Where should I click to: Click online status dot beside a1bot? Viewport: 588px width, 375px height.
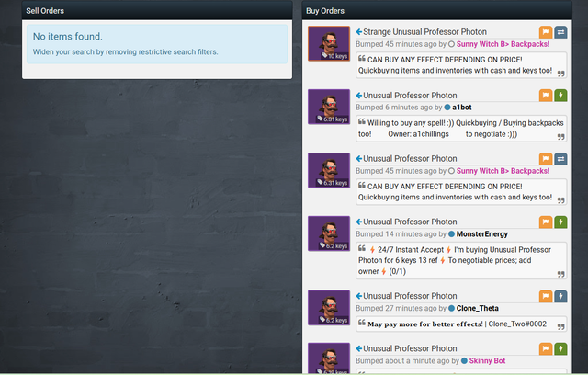447,108
